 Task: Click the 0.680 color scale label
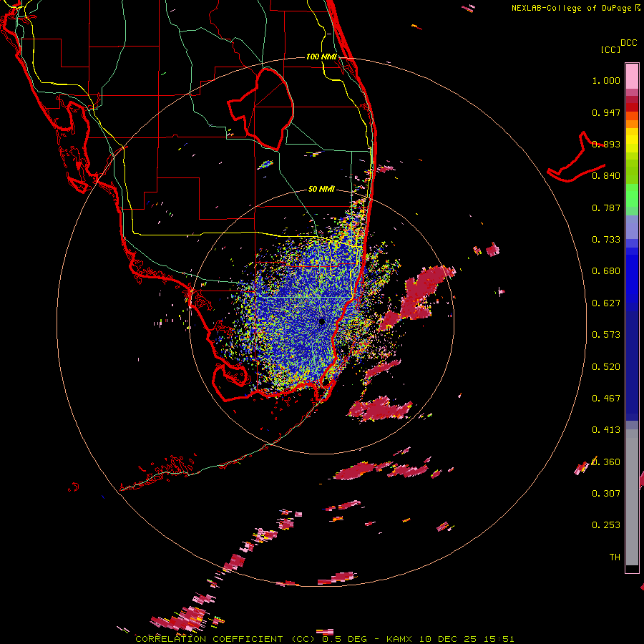606,271
